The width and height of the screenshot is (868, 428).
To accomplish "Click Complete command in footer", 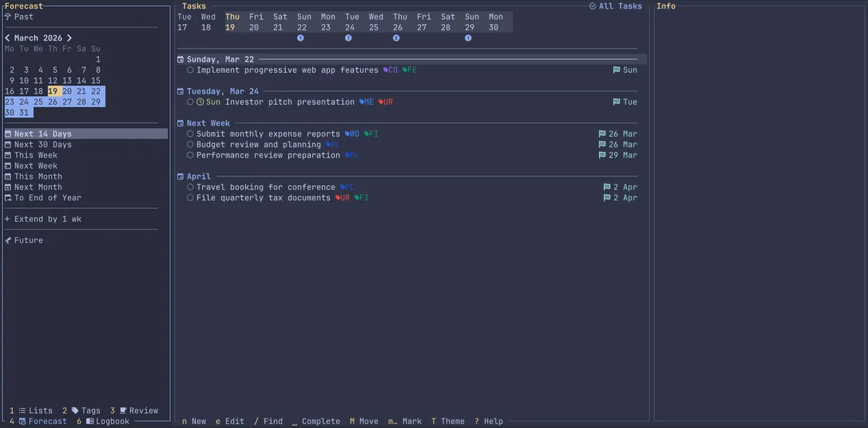I will pos(316,421).
